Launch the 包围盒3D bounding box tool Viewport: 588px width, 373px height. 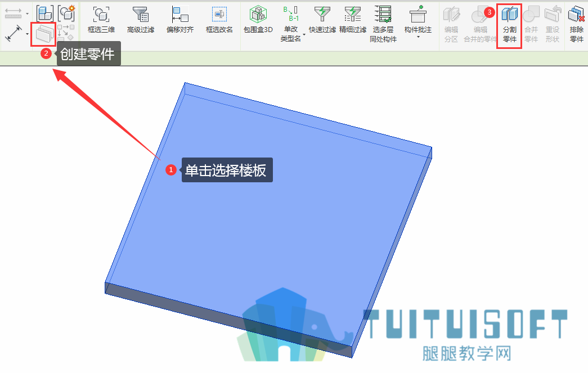click(x=258, y=20)
